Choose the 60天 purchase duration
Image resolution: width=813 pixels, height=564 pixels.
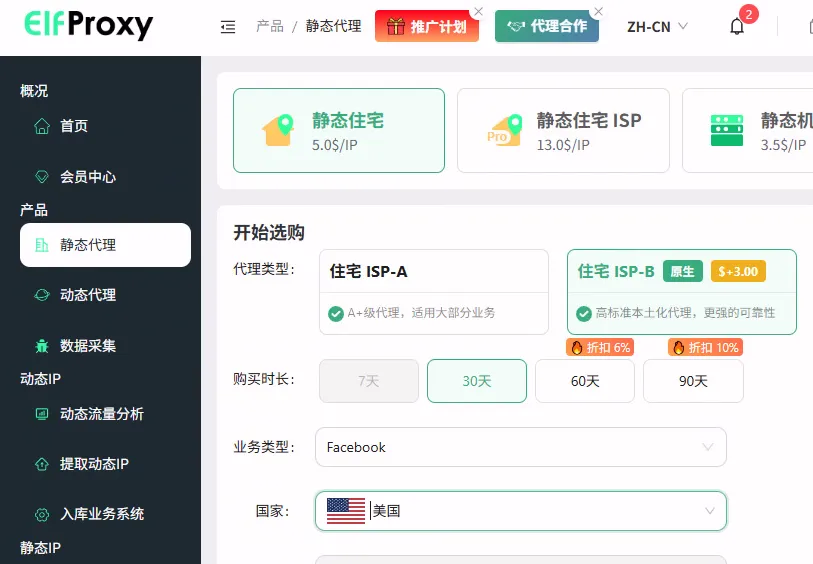[x=584, y=381]
